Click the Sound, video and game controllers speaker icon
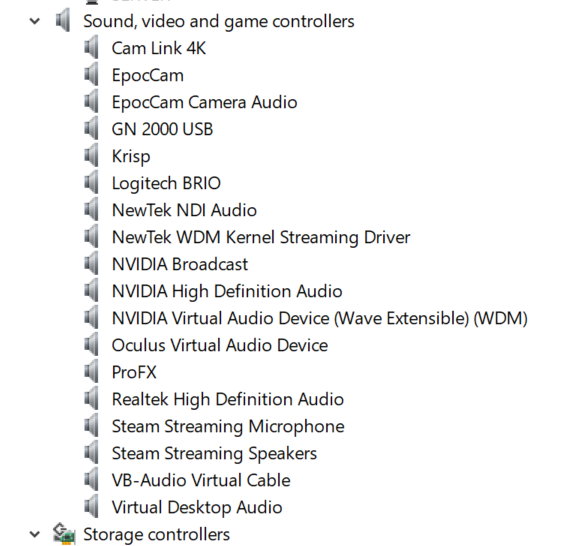 63,20
